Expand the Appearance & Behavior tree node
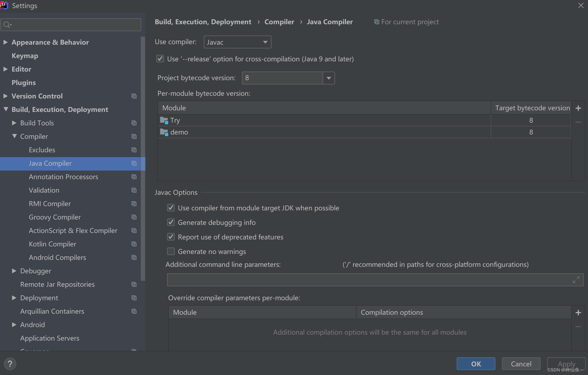This screenshot has width=588, height=375. coord(5,42)
